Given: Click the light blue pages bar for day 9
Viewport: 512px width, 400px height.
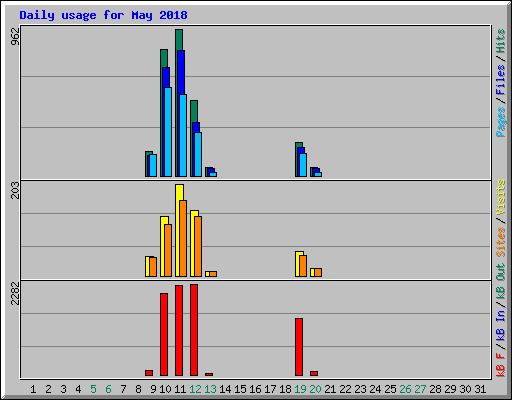Looking at the screenshot, I should (x=153, y=165).
